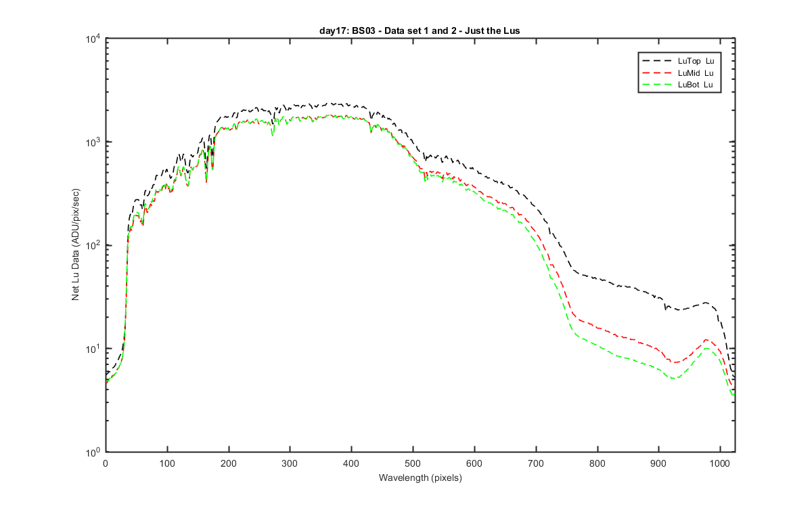Click x-axis tick label 1000
Viewport: 812px width, 508px height.
pyautogui.click(x=720, y=463)
